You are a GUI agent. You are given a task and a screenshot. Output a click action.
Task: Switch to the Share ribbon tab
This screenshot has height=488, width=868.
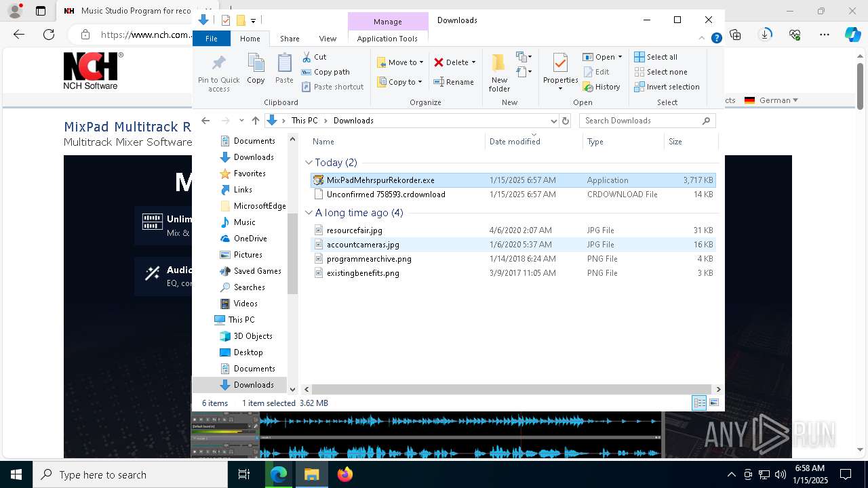tap(290, 39)
